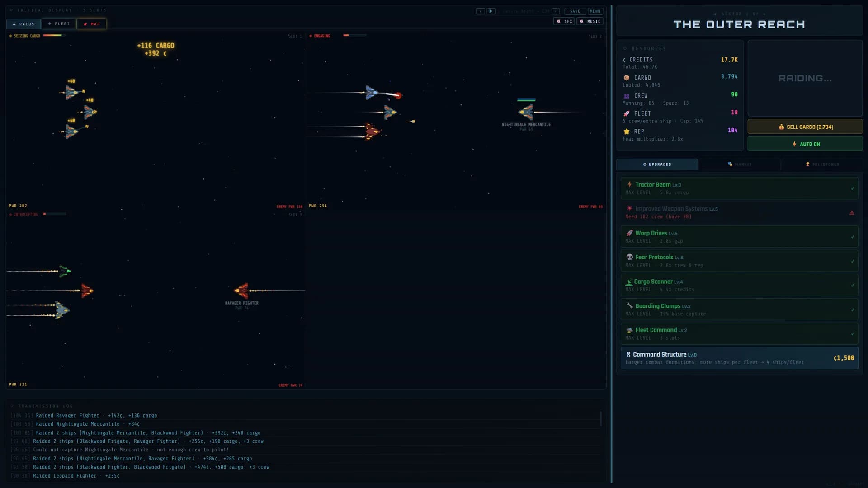Click the money bag icon on Sell Cargo
Viewport: 868px width, 488px height.
[781, 127]
